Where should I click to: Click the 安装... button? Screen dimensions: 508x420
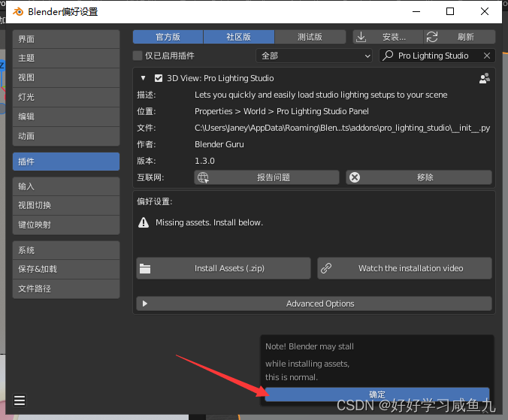(388, 37)
